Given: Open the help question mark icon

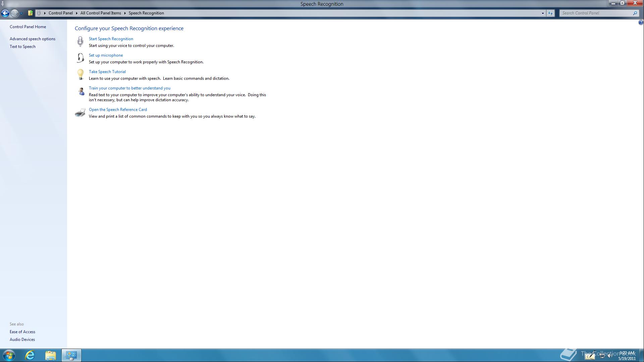Looking at the screenshot, I should (x=641, y=22).
